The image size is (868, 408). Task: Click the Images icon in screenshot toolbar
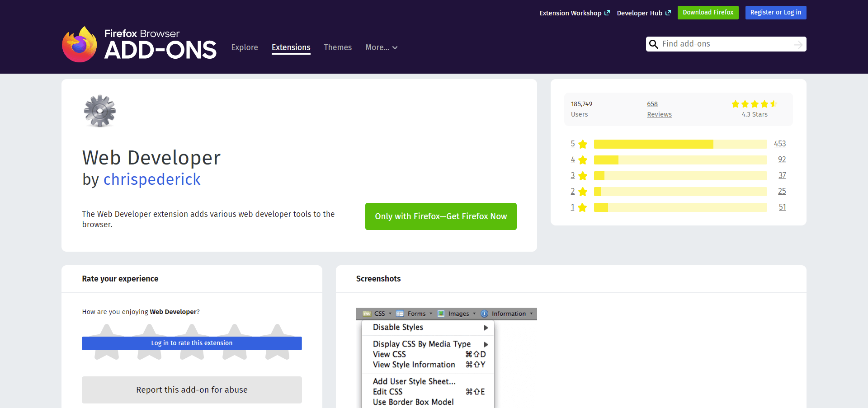click(441, 314)
